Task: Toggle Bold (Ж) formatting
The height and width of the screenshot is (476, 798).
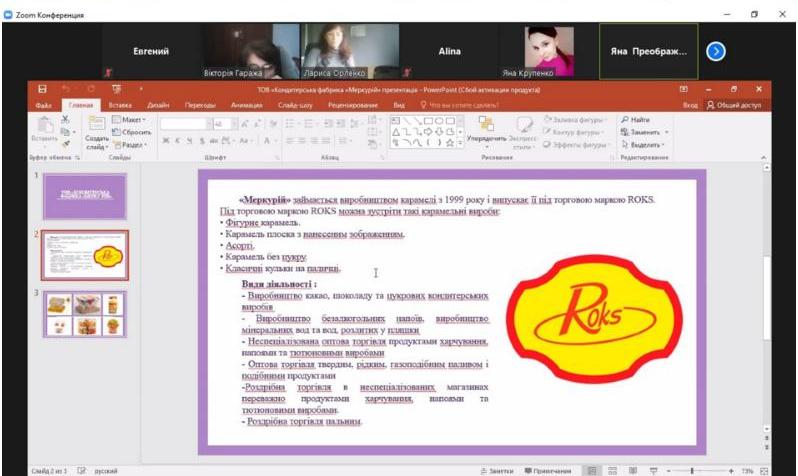Action: click(166, 141)
